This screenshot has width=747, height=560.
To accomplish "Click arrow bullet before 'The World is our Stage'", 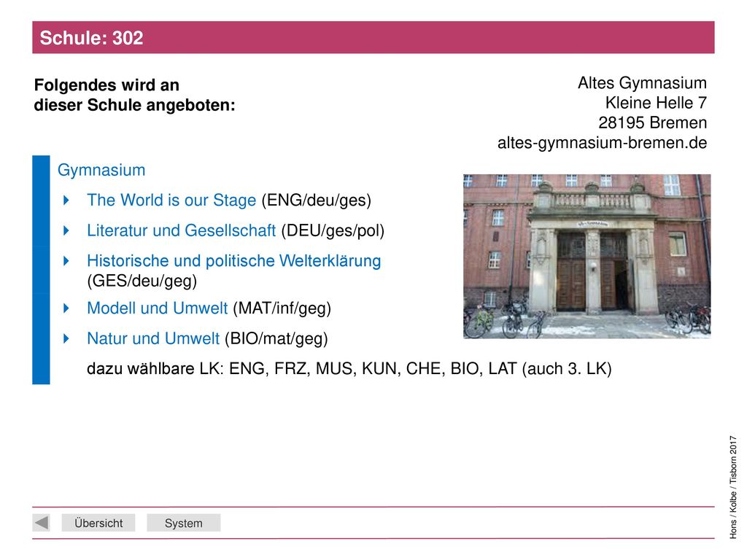I will (66, 201).
